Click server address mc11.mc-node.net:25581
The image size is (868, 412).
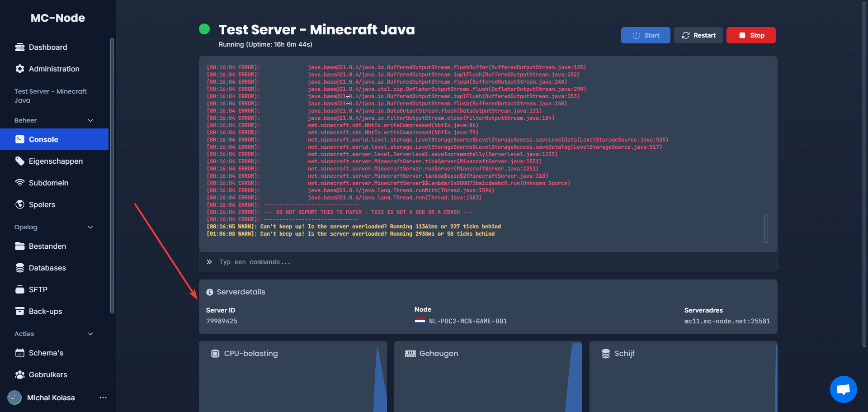pyautogui.click(x=727, y=321)
